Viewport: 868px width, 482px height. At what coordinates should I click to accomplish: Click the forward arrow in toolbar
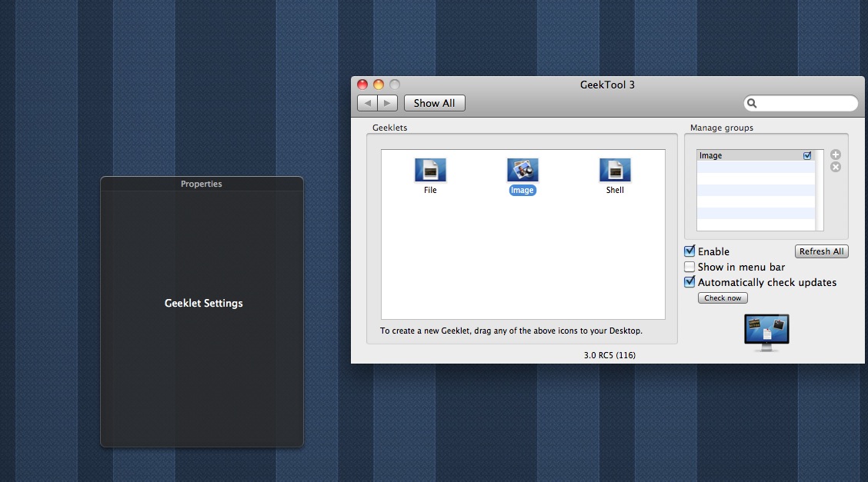388,103
